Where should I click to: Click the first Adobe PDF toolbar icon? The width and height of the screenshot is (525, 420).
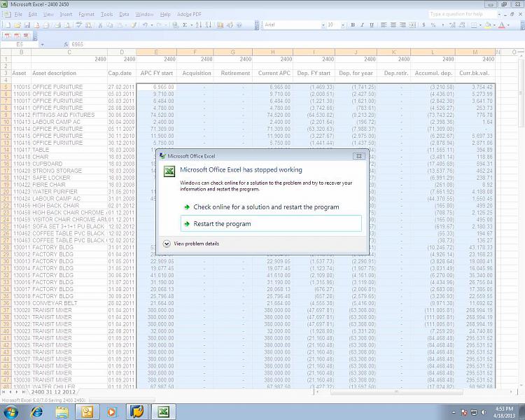click(8, 36)
